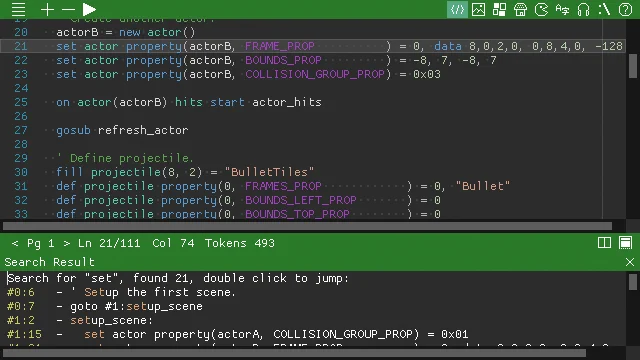Image resolution: width=640 pixels, height=360 pixels.
Task: Click COLLISION_GROUP_PROP on line 23
Action: coord(315,74)
